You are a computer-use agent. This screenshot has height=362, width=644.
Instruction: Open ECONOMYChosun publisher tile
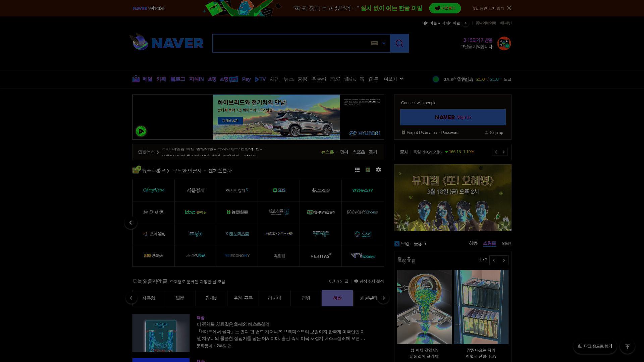tap(363, 212)
